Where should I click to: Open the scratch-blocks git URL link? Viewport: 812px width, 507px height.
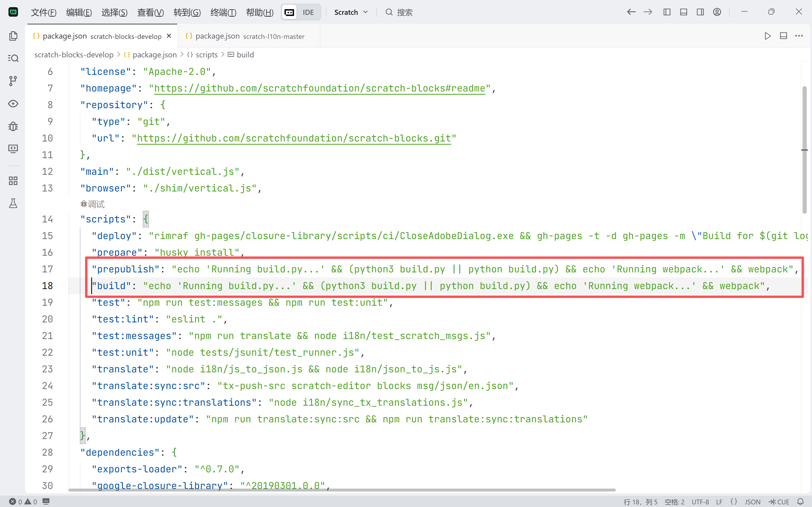293,138
